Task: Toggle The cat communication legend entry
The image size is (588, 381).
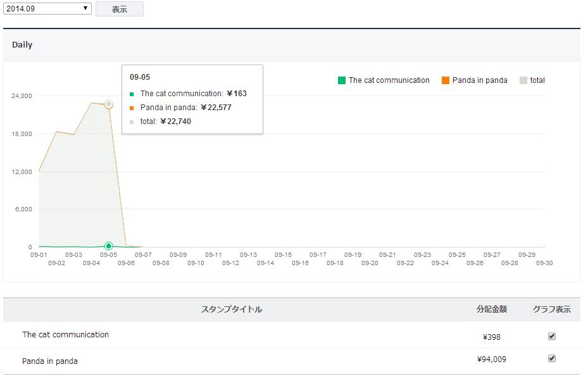Action: click(384, 80)
